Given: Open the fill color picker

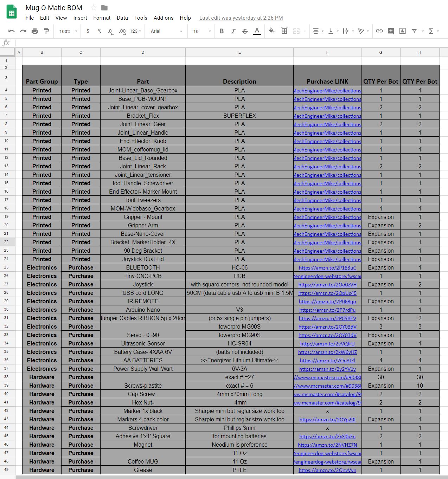Looking at the screenshot, I should (272, 31).
